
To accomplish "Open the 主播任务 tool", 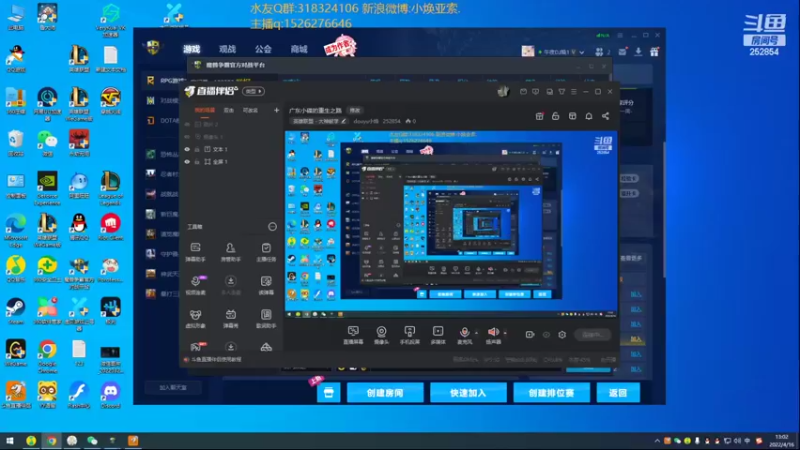I will pyautogui.click(x=266, y=252).
